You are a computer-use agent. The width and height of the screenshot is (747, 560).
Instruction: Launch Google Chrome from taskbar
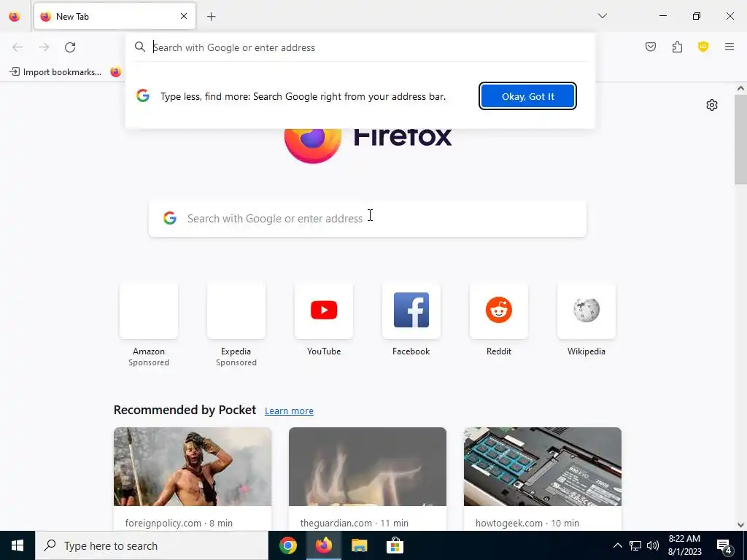[287, 545]
